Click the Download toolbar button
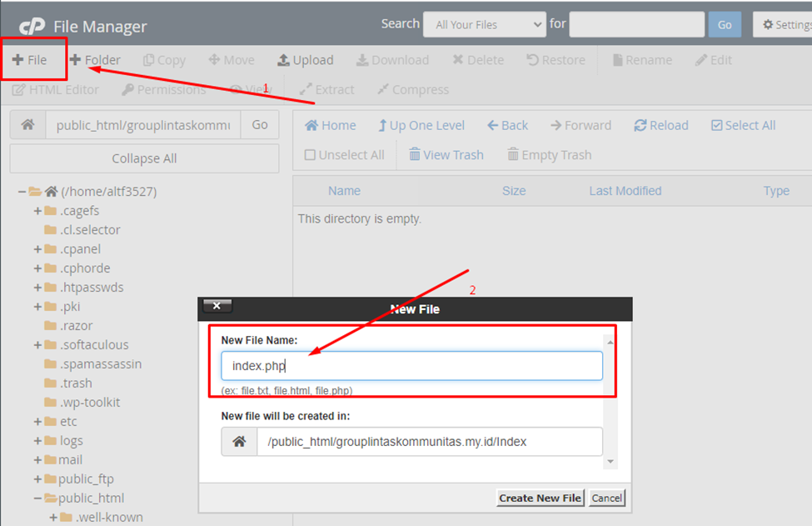This screenshot has height=526, width=812. (392, 60)
